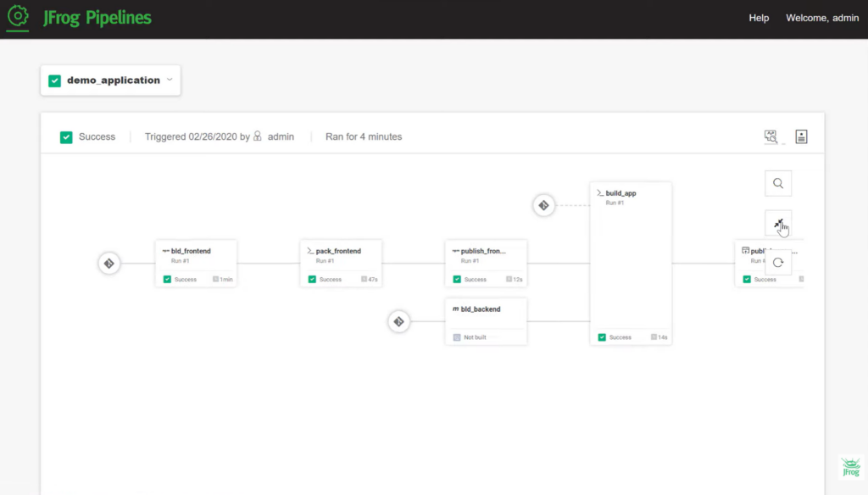The height and width of the screenshot is (495, 868).
Task: Open the publish_fron... step
Action: point(486,264)
